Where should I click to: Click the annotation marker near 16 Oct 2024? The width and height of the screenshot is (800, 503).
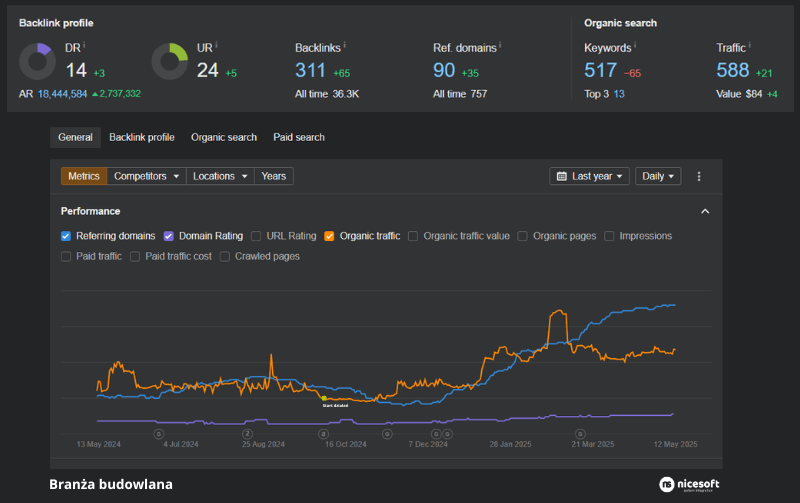pyautogui.click(x=323, y=434)
